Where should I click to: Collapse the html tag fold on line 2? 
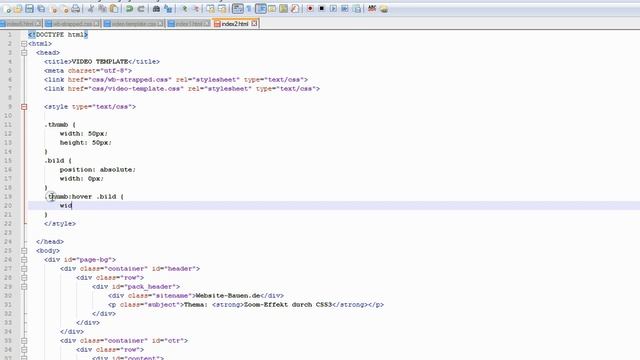coord(24,44)
